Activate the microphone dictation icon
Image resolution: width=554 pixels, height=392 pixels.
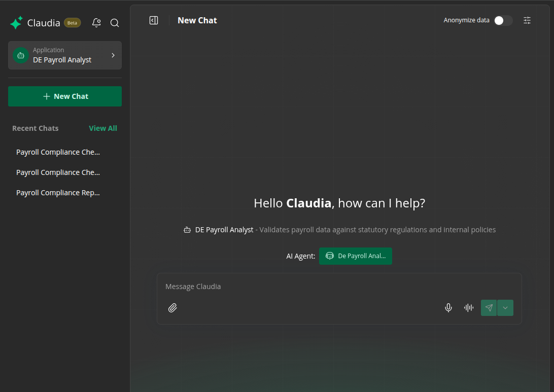click(x=448, y=308)
